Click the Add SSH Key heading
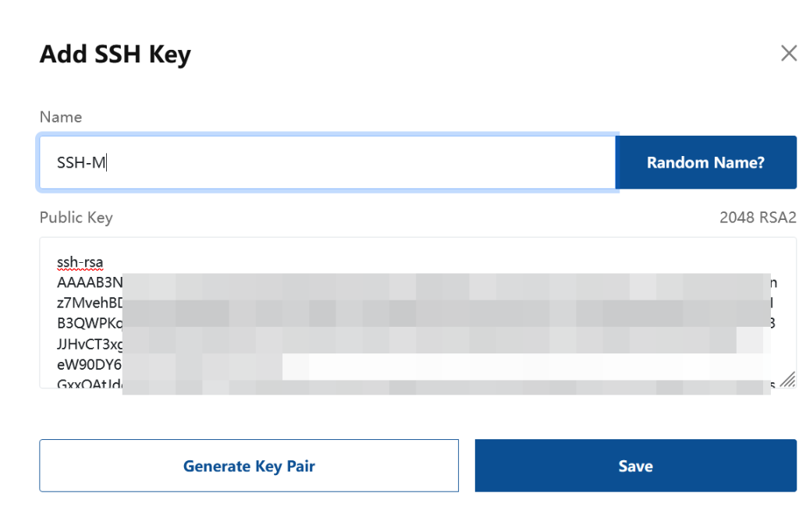 pos(115,55)
